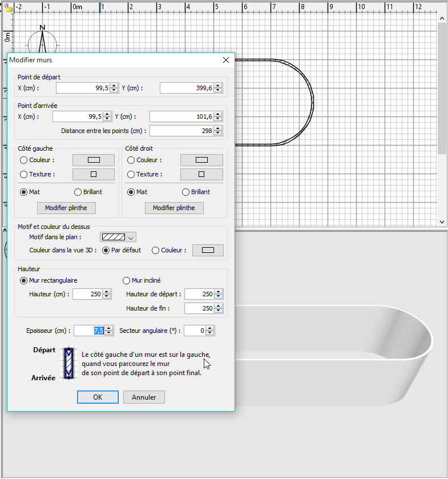
Task: Click Hauteur de fin field
Action: click(199, 308)
